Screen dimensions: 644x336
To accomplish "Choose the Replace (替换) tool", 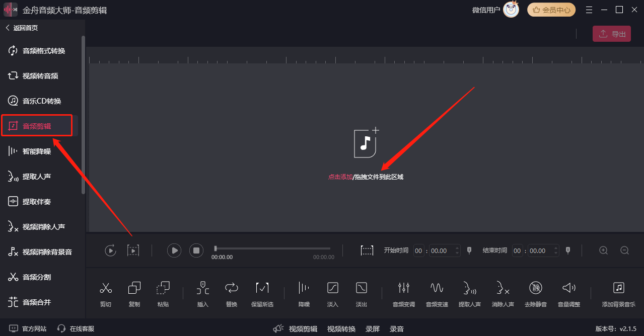I will (232, 294).
